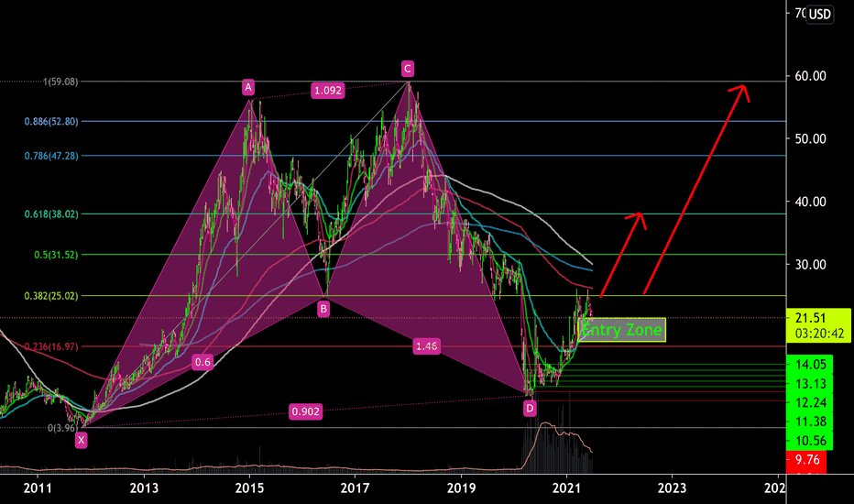Click the 14.05 green price label
The width and height of the screenshot is (854, 504).
[x=810, y=365]
